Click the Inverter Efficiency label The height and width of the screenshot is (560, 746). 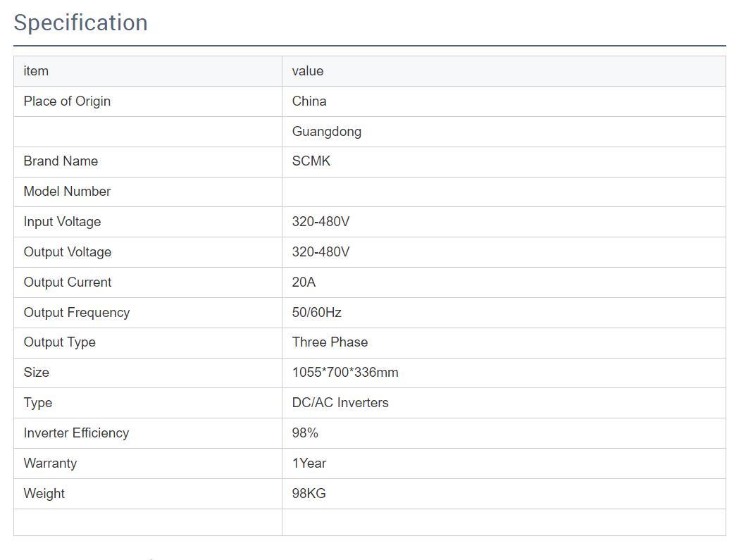pos(76,433)
